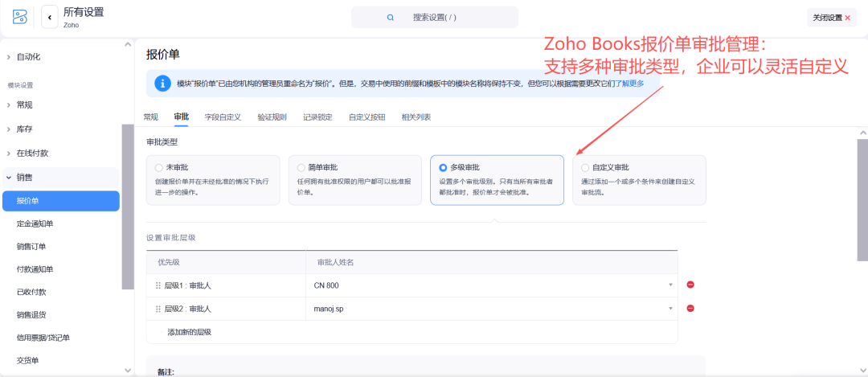Viewport: 868px width, 377px height.
Task: Click the 设置审批层级 heading
Action: tap(171, 237)
